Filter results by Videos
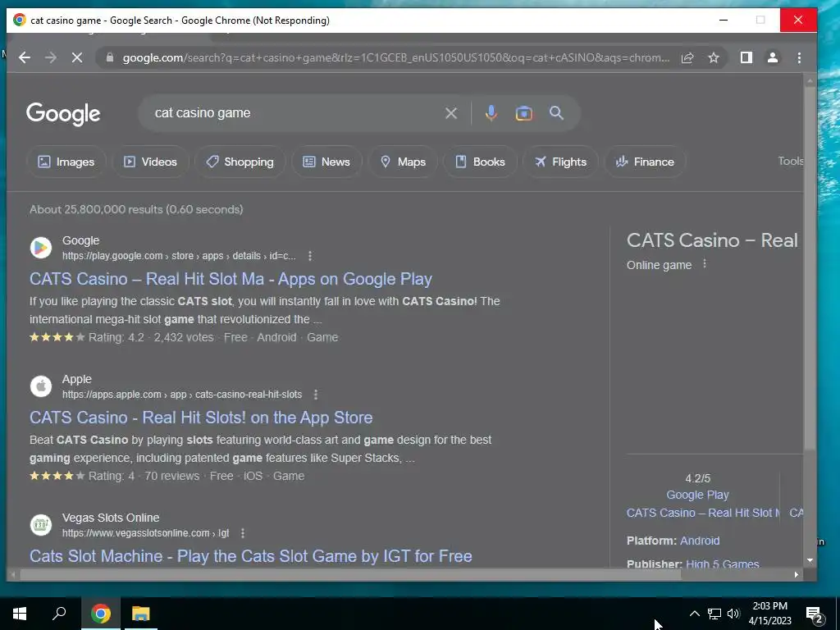840x630 pixels. (x=151, y=162)
